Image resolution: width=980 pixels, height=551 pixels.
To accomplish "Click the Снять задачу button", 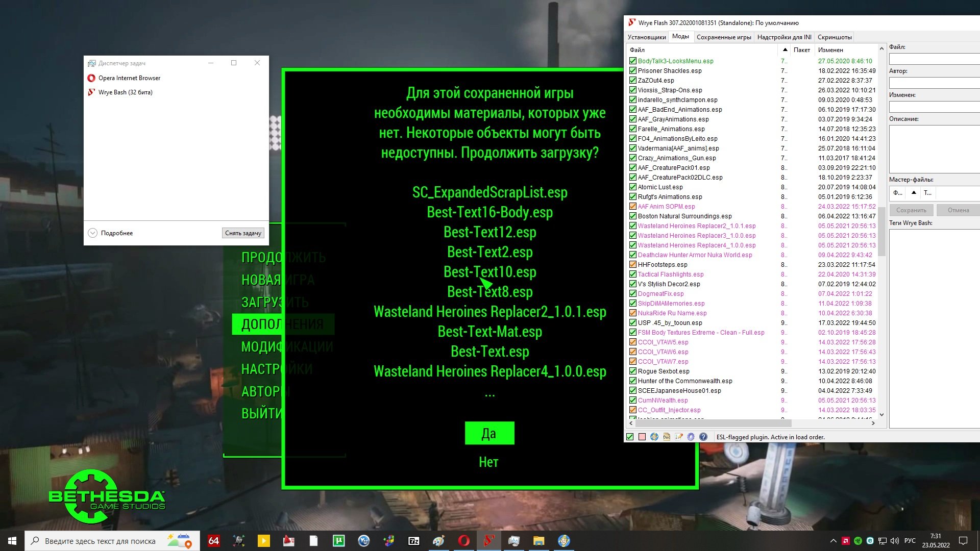I will click(x=243, y=233).
